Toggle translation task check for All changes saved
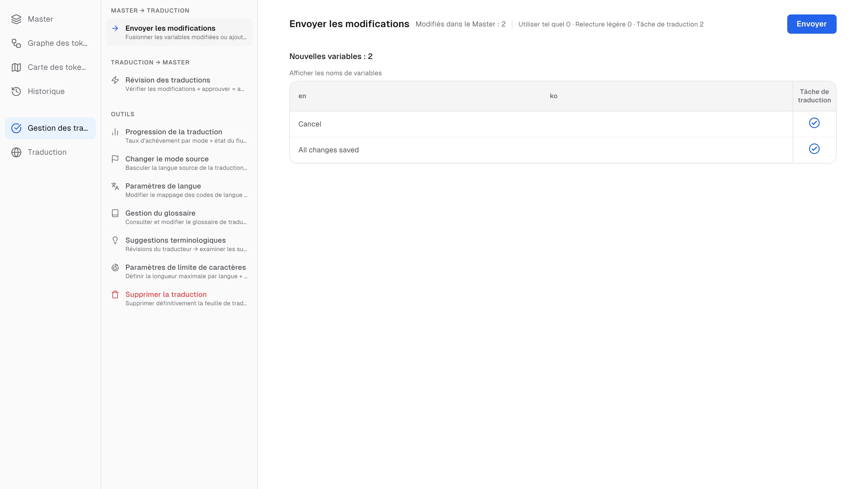The width and height of the screenshot is (868, 489). [x=814, y=149]
